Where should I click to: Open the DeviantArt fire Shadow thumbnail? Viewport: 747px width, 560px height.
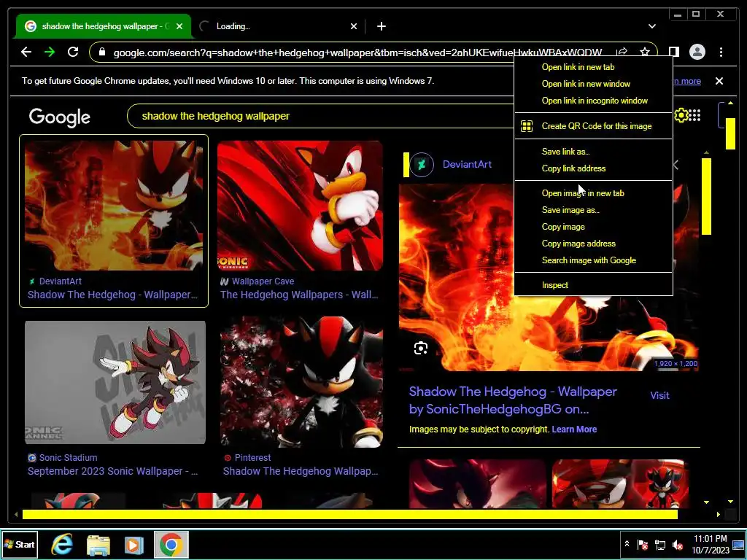(114, 205)
